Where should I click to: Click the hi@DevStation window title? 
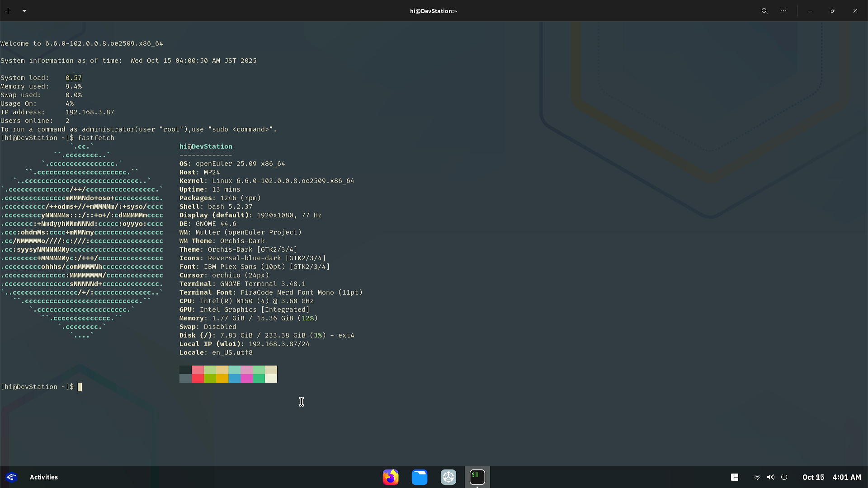pyautogui.click(x=434, y=11)
